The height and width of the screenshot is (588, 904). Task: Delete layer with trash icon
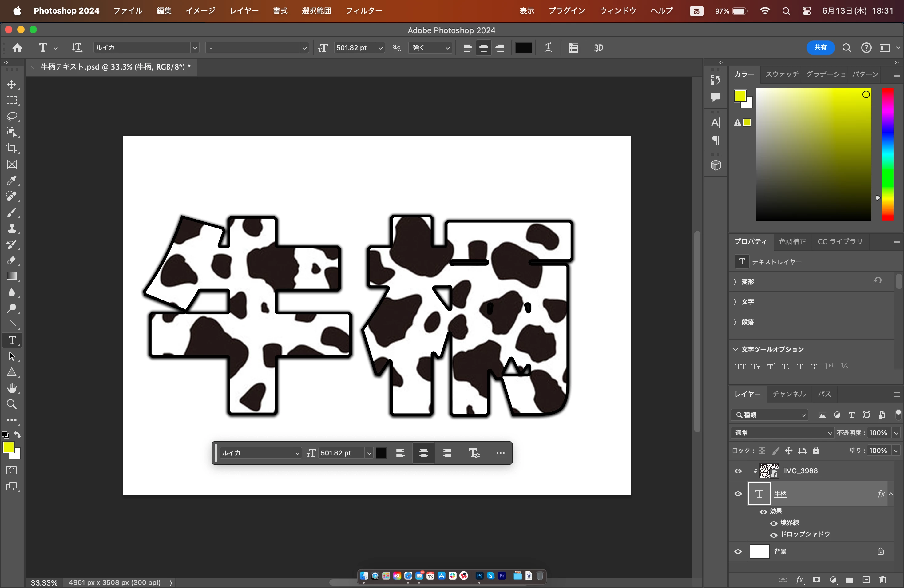coord(882,580)
